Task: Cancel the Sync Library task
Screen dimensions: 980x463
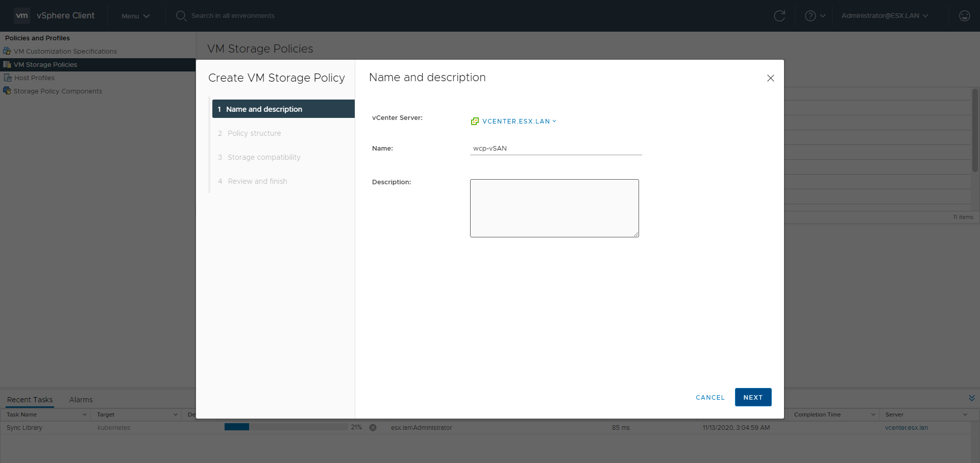Action: coord(373,428)
